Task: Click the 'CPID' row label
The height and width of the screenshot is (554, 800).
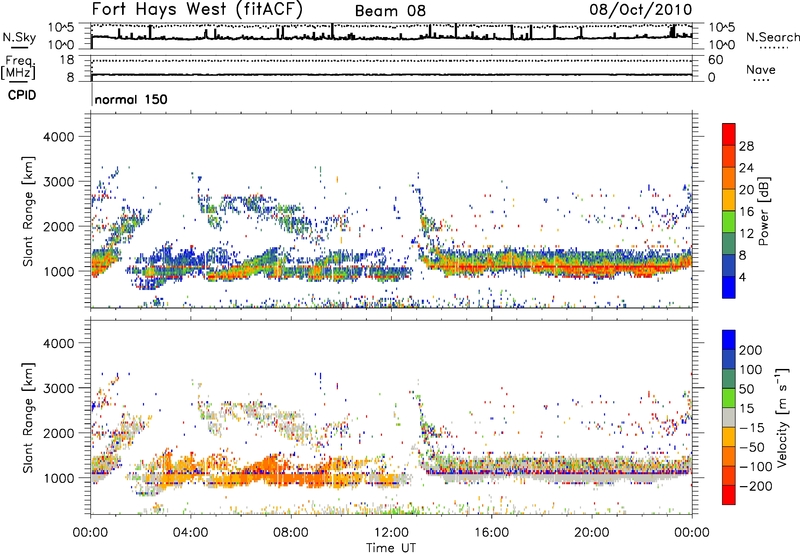Action: coord(22,95)
